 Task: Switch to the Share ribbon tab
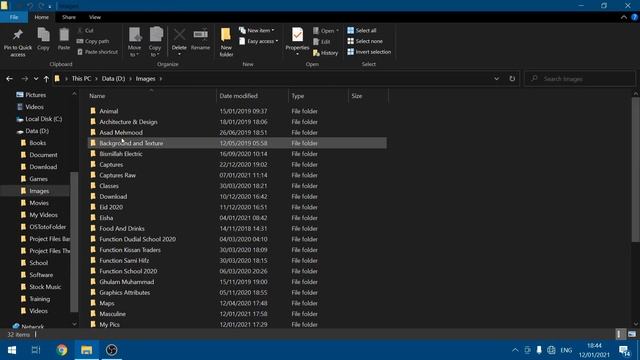[x=69, y=17]
